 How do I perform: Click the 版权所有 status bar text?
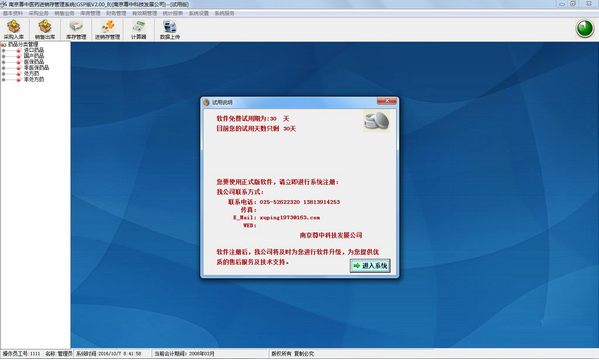point(293,354)
